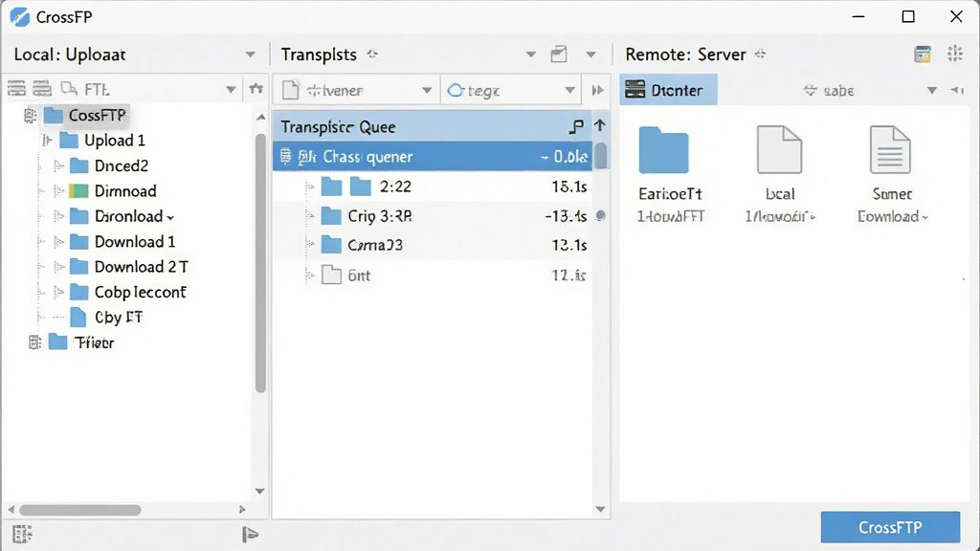Click the first list view icon in local toolbar

(17, 89)
